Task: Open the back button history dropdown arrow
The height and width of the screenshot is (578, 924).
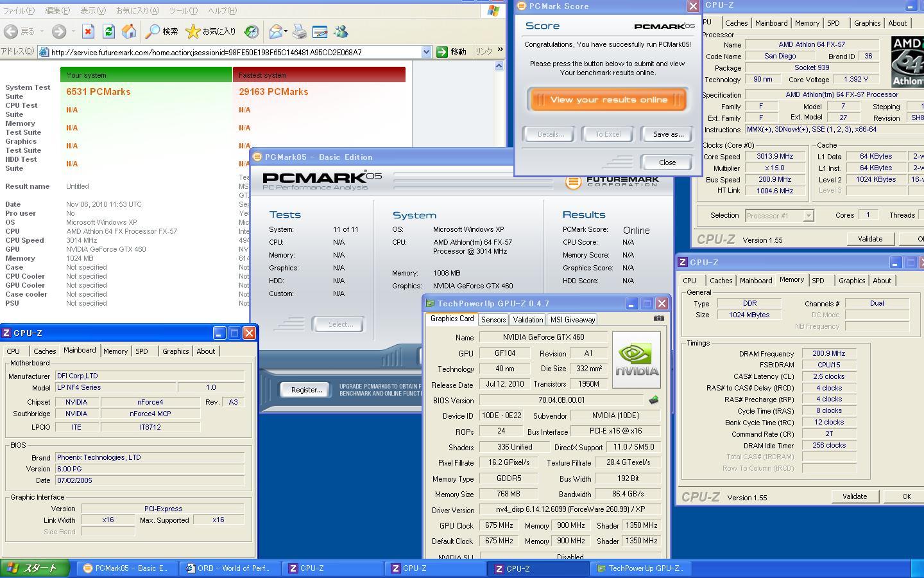Action: click(x=42, y=31)
